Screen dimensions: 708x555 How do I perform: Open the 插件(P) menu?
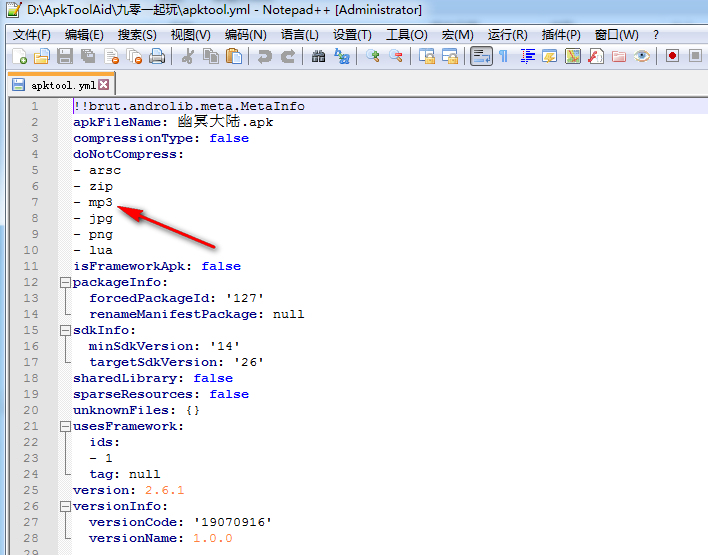pyautogui.click(x=561, y=35)
